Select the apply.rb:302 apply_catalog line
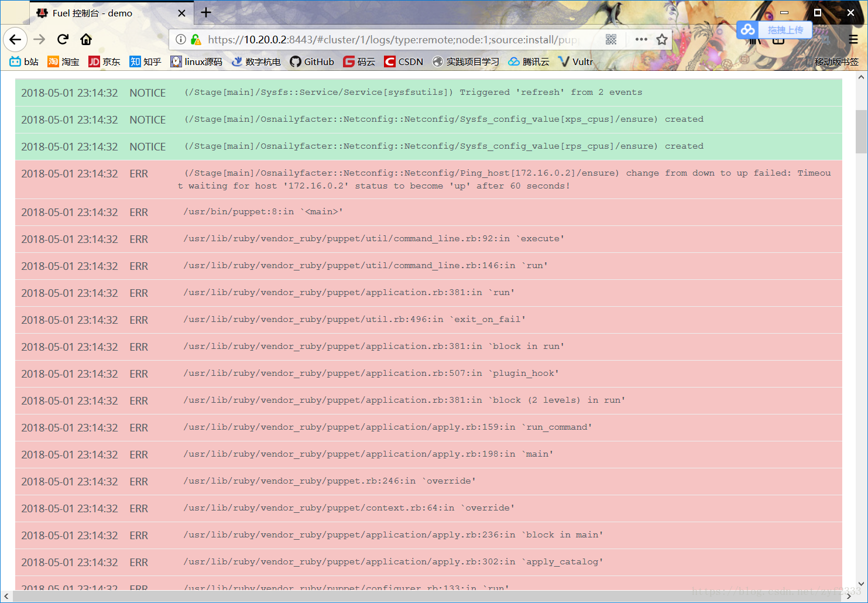Image resolution: width=868 pixels, height=603 pixels. pyautogui.click(x=428, y=562)
